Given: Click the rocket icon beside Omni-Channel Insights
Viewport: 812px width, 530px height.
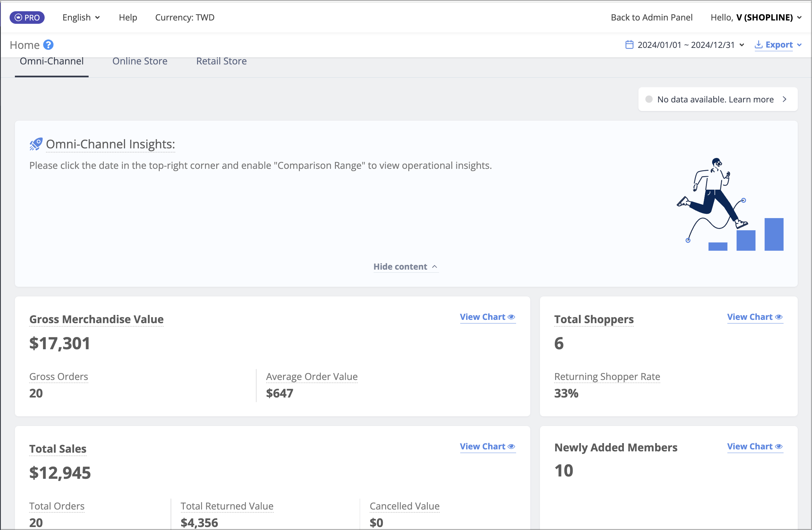Looking at the screenshot, I should click(36, 144).
